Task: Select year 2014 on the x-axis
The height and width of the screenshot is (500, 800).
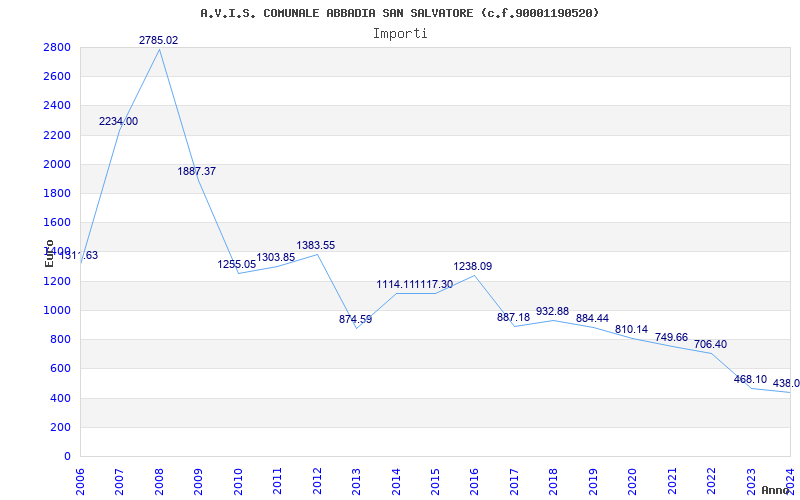Action: coord(396,481)
